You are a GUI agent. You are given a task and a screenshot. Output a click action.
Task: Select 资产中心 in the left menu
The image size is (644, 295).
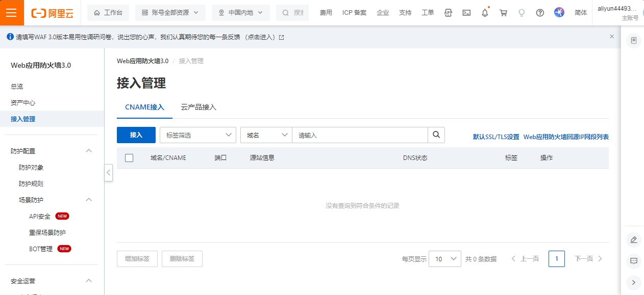(x=23, y=102)
